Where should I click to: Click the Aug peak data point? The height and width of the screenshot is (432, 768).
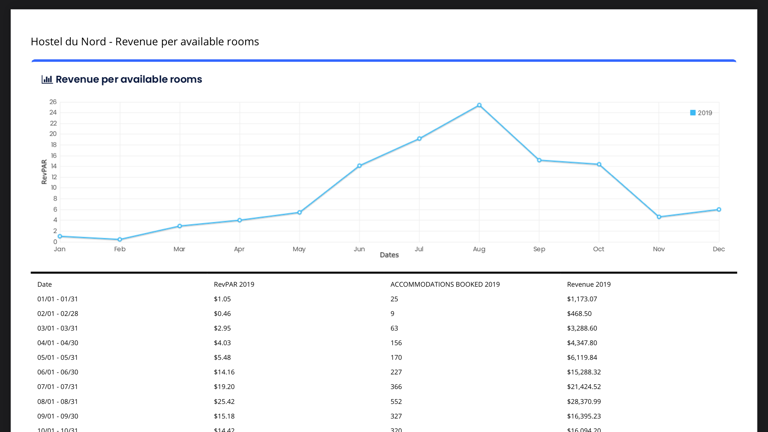pyautogui.click(x=479, y=105)
